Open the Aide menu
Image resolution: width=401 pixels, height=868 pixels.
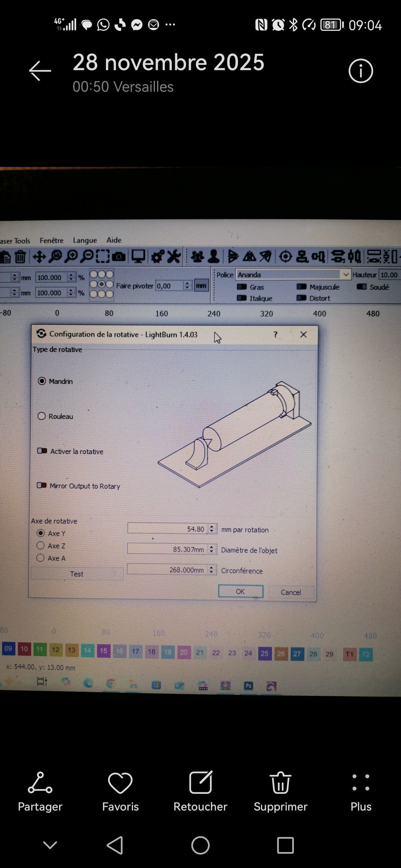pyautogui.click(x=114, y=240)
